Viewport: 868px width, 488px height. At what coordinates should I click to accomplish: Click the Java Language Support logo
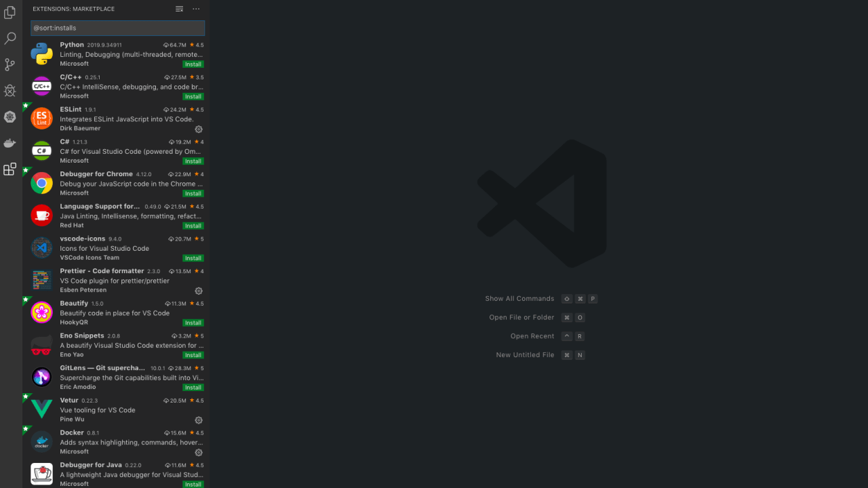41,216
